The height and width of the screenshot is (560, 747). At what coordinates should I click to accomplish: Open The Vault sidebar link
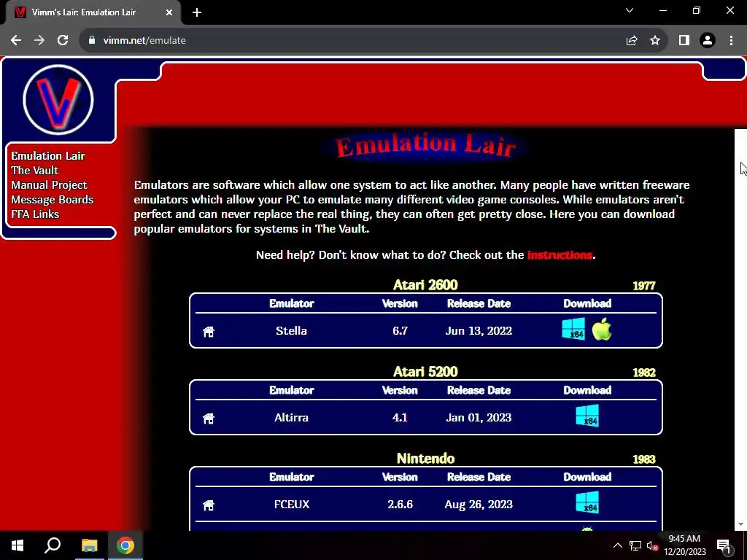pos(35,171)
